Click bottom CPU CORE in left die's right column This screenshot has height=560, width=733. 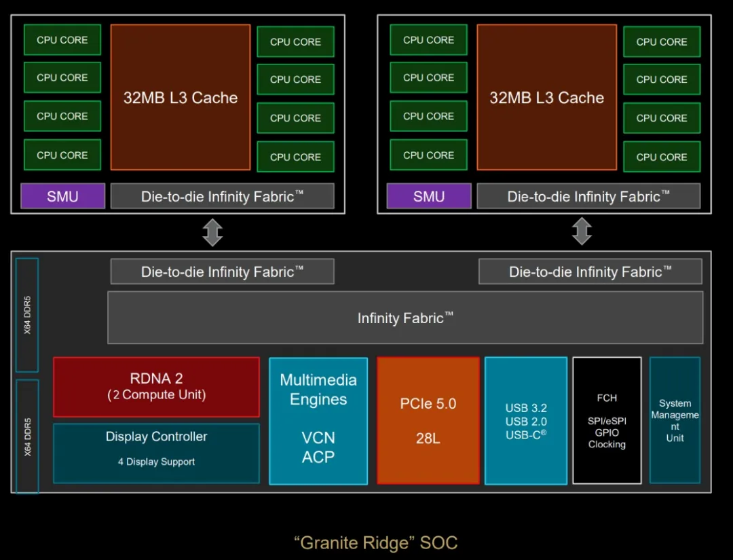(295, 157)
